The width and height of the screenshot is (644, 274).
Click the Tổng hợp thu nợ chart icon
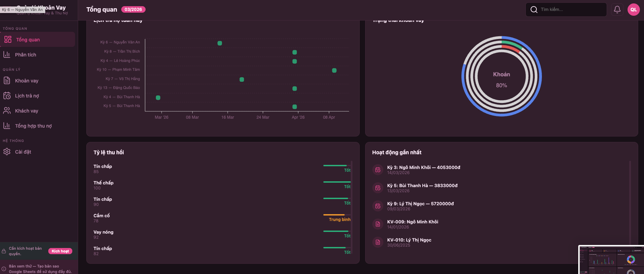tap(7, 126)
